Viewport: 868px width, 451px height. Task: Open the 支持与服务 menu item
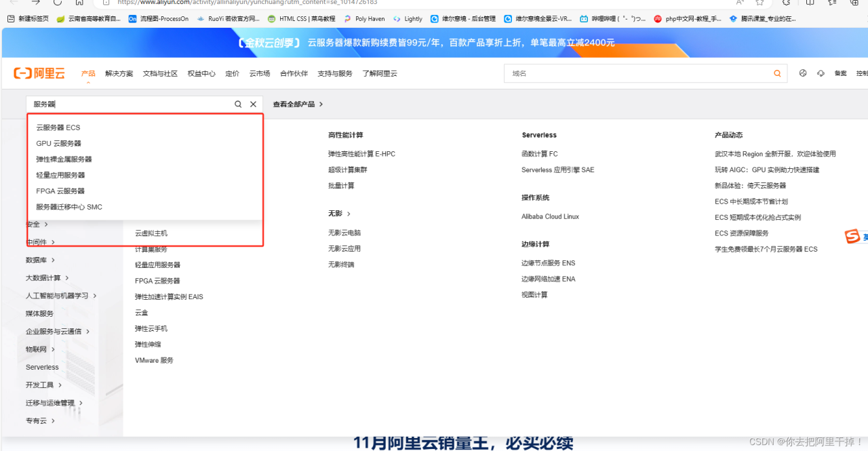335,73
